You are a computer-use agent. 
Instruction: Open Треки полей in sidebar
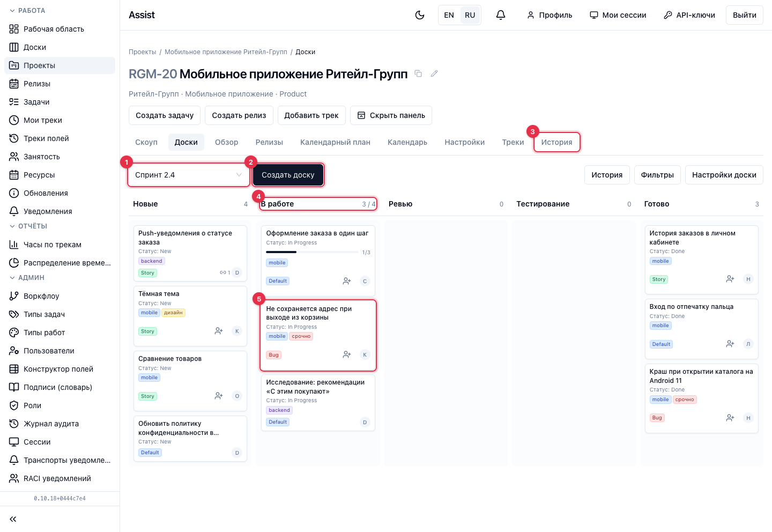(60, 138)
